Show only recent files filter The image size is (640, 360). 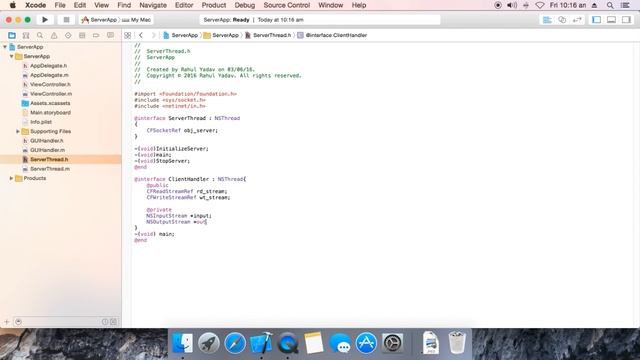point(105,322)
